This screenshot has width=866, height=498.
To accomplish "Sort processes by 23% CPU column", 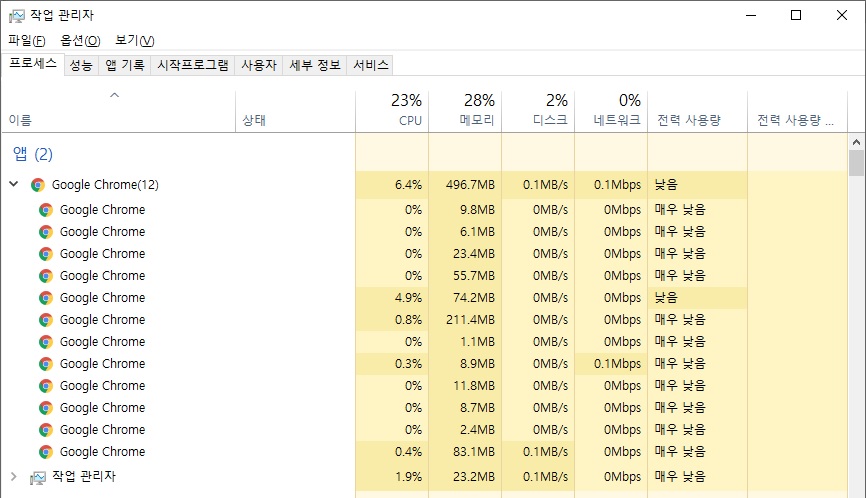I will point(392,110).
